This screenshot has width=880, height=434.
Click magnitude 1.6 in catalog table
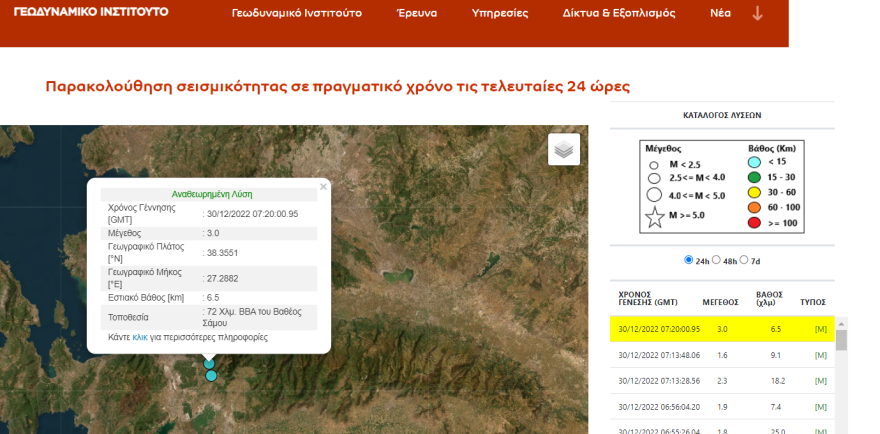(722, 355)
